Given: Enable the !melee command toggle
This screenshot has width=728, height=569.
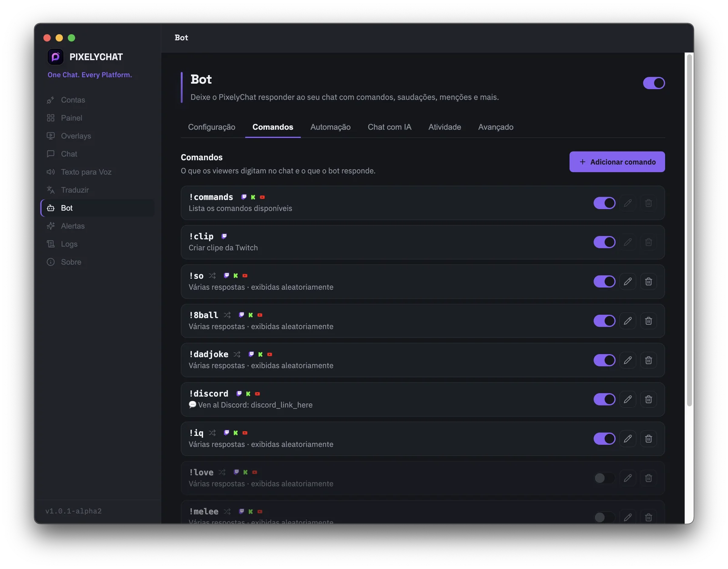Looking at the screenshot, I should coord(604,517).
